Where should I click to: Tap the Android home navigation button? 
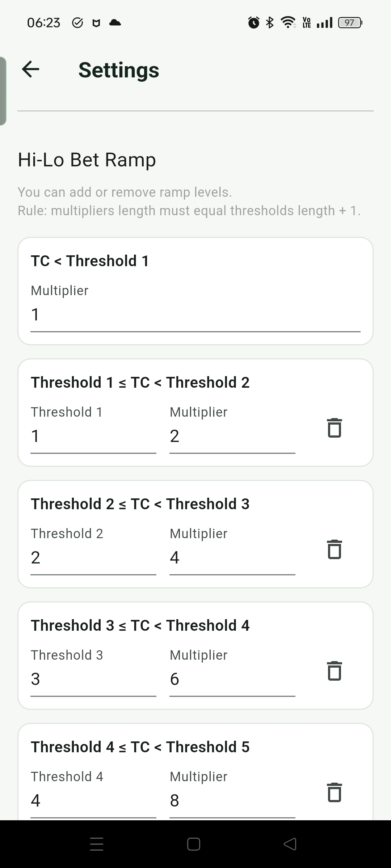(194, 844)
